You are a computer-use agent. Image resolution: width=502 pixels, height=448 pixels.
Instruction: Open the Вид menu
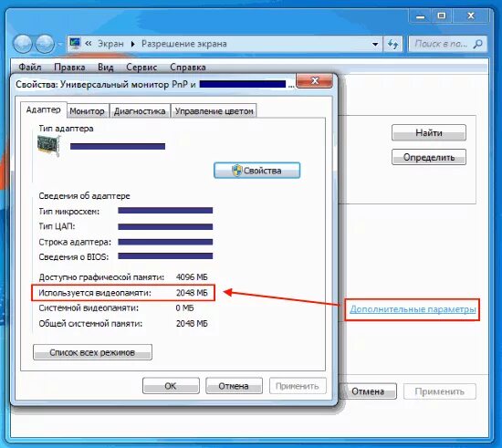coord(106,68)
